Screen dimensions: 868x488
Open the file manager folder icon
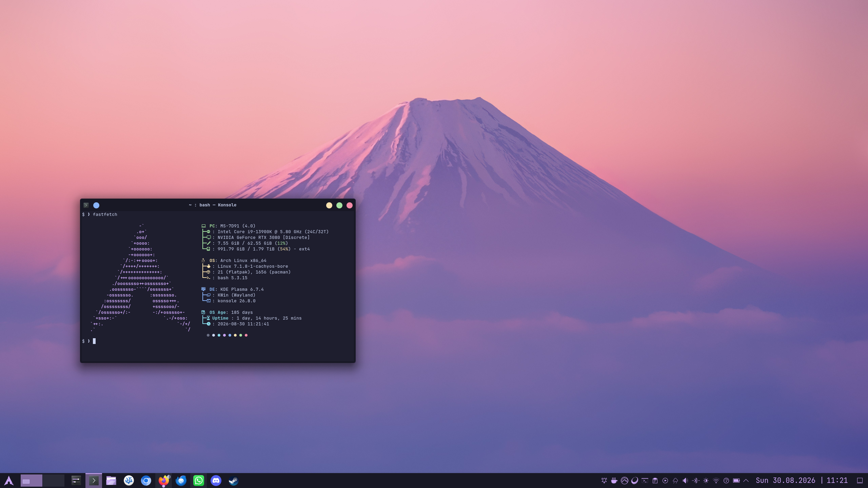pyautogui.click(x=111, y=481)
